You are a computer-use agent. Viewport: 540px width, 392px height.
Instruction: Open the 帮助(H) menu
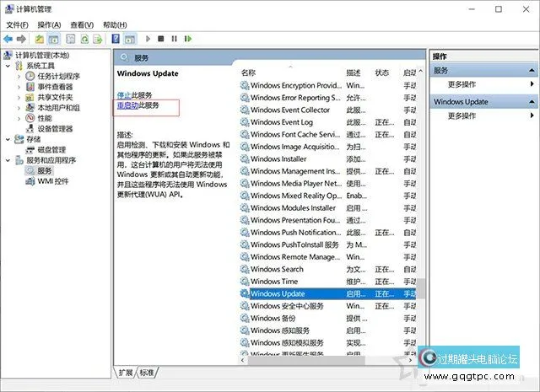pos(115,24)
